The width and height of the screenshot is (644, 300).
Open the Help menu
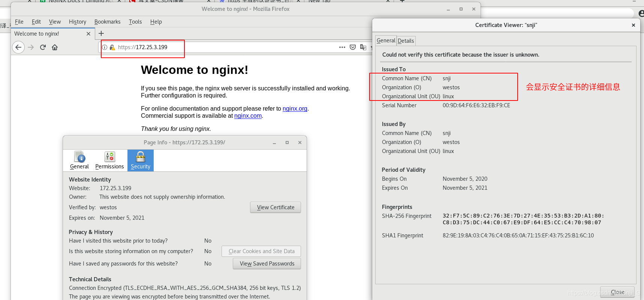click(156, 22)
